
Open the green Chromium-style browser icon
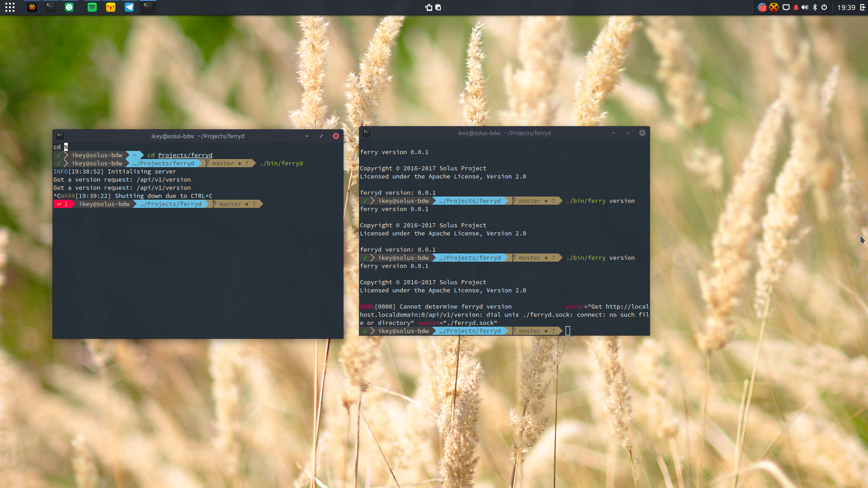pos(69,7)
